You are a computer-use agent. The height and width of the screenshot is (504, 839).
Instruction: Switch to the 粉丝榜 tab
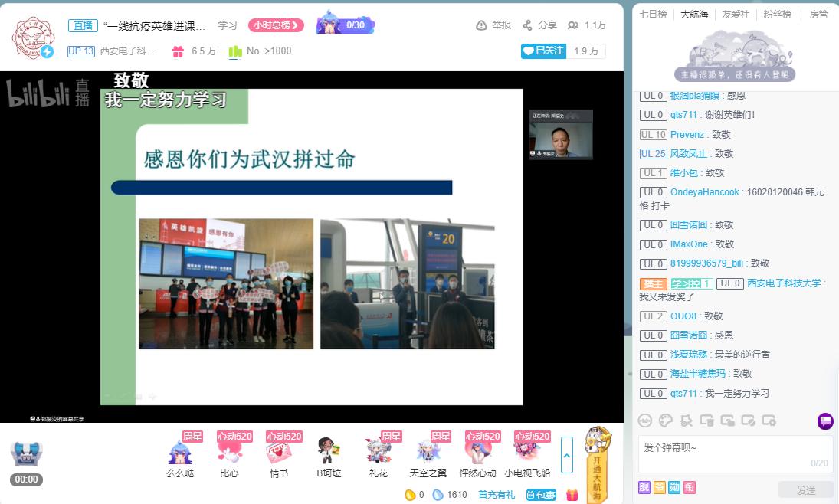[776, 15]
